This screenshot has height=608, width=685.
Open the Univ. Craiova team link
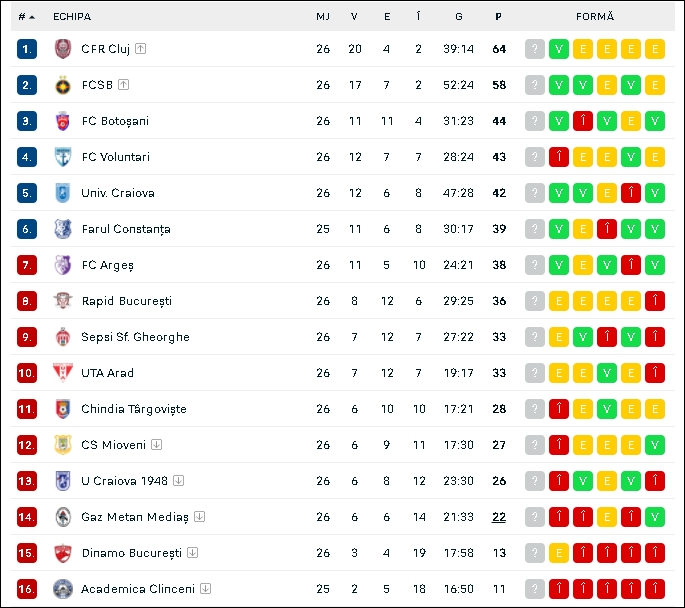pos(118,193)
